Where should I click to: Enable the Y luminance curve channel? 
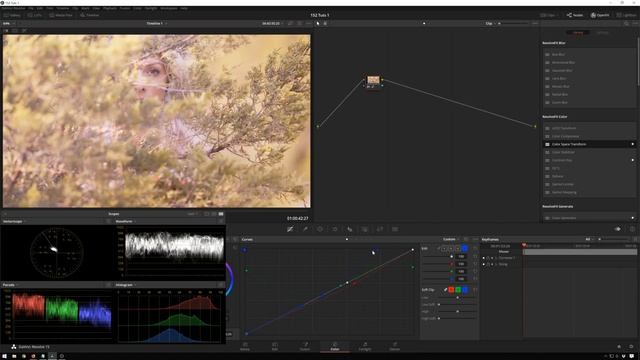[x=444, y=248]
